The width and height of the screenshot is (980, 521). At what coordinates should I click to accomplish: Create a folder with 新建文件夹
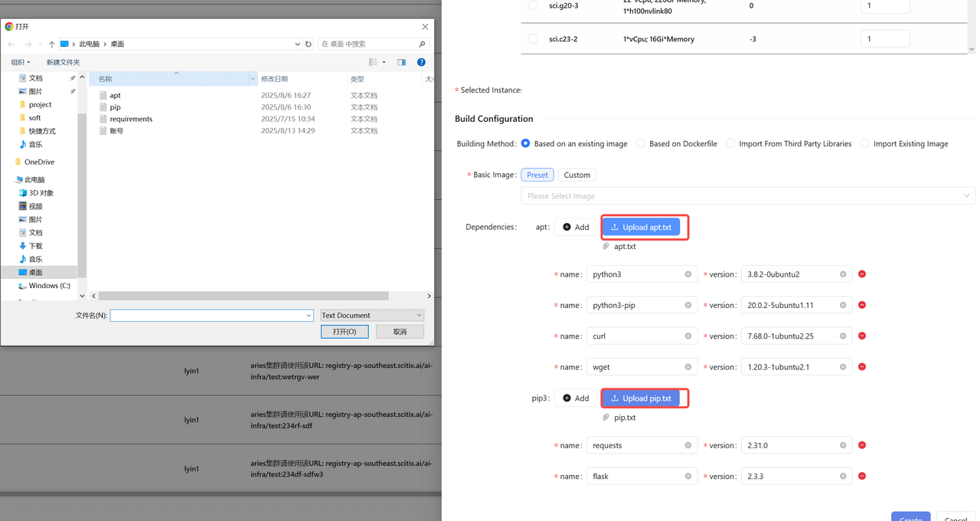pyautogui.click(x=63, y=62)
